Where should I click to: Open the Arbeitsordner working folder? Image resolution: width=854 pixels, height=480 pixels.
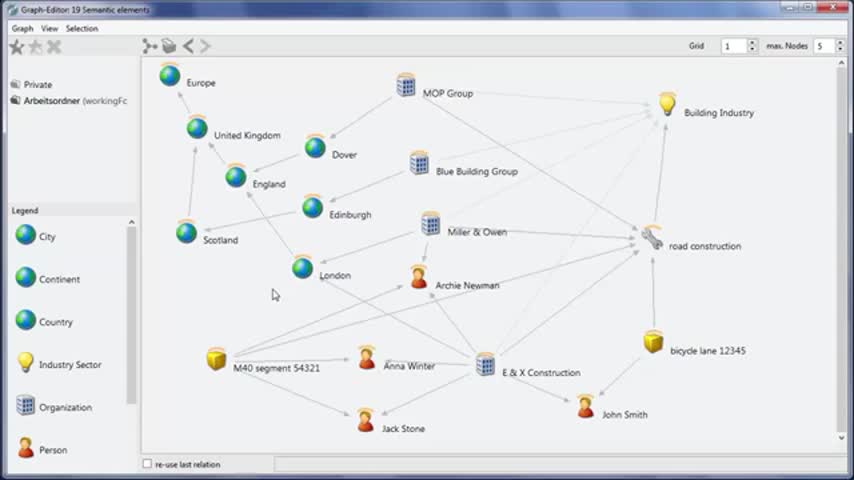(x=75, y=100)
